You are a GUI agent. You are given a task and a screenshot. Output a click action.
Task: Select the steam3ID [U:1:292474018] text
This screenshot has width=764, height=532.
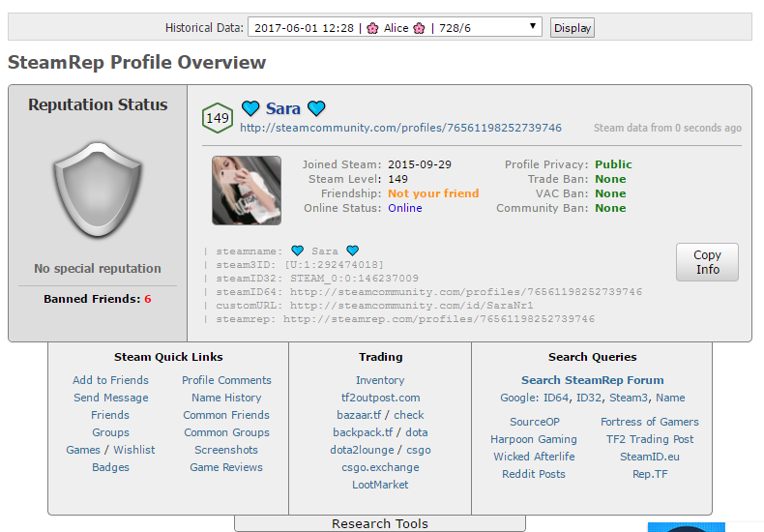(334, 264)
